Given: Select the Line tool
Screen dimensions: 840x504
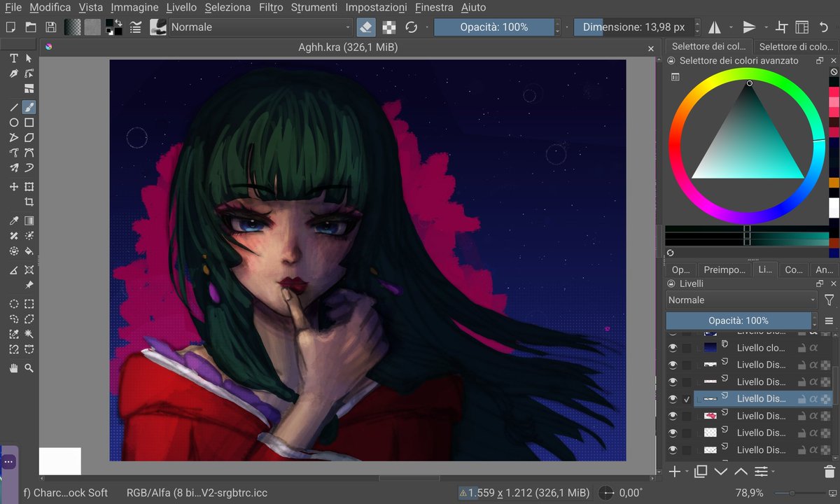Looking at the screenshot, I should (x=13, y=107).
